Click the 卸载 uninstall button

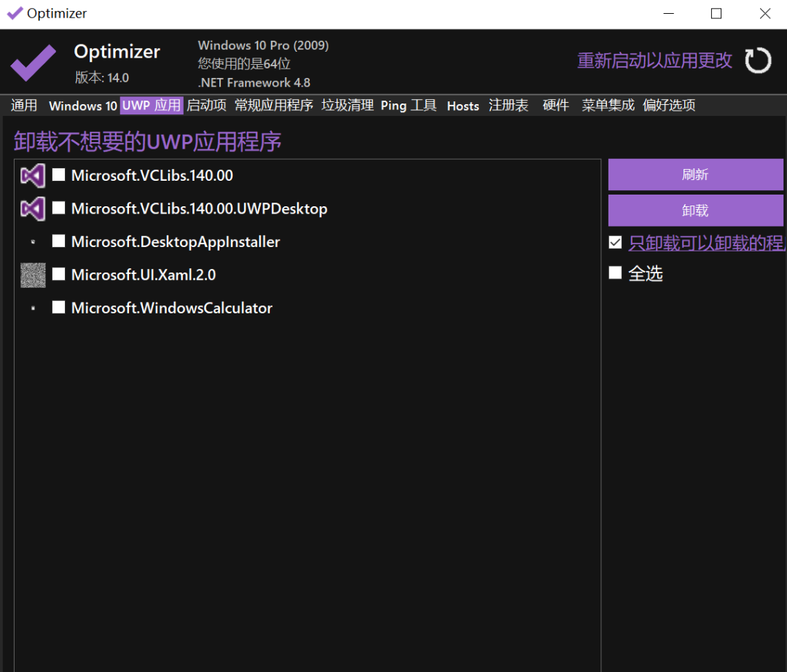click(x=696, y=211)
